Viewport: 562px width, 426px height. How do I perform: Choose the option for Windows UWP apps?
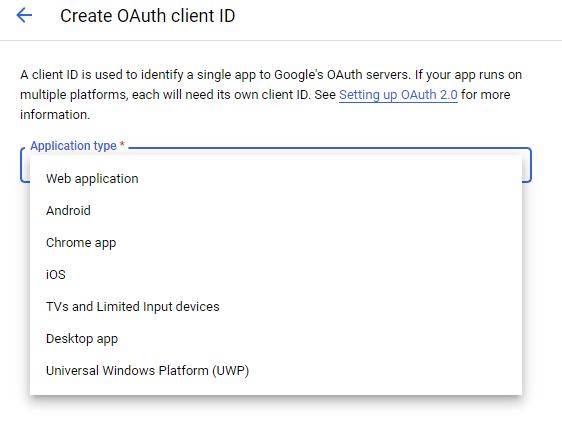click(x=276, y=370)
